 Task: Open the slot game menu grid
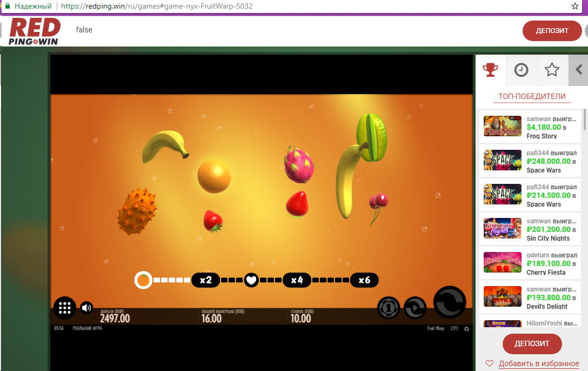(x=64, y=308)
